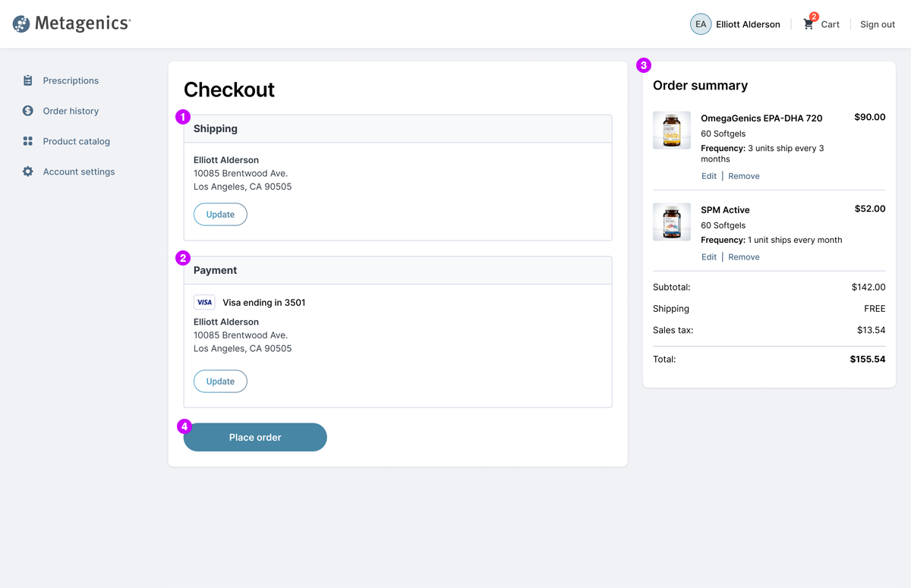
Task: Click the Order history dollar icon
Action: click(28, 111)
